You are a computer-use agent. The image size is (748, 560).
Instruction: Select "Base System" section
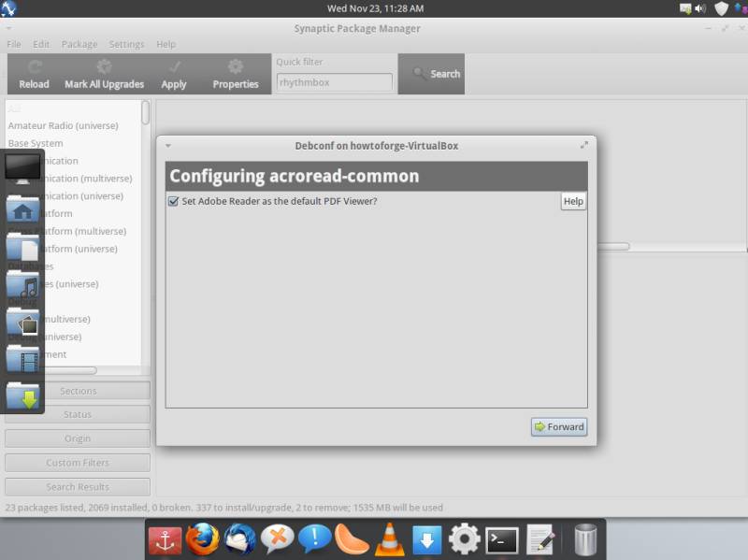coord(36,144)
